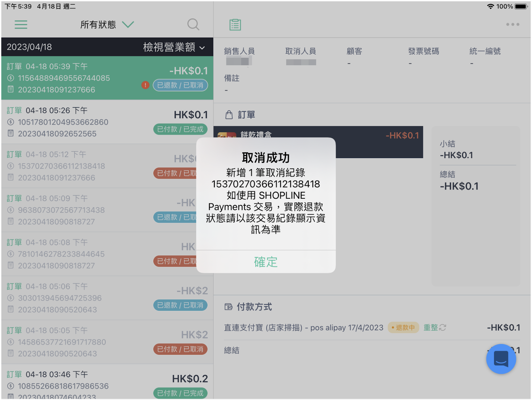Expand the 檢視營業額 dropdown

pos(174,47)
